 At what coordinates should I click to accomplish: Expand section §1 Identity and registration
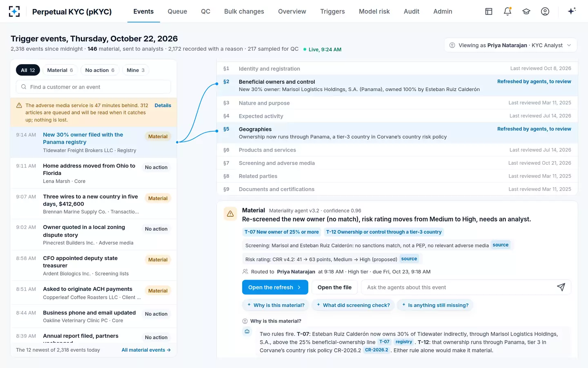(397, 69)
